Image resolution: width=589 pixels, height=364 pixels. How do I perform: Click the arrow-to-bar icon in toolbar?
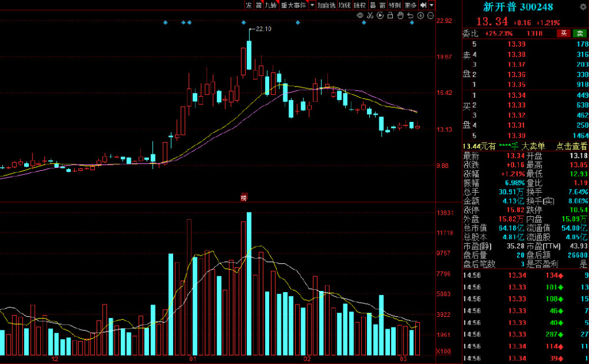(x=423, y=5)
